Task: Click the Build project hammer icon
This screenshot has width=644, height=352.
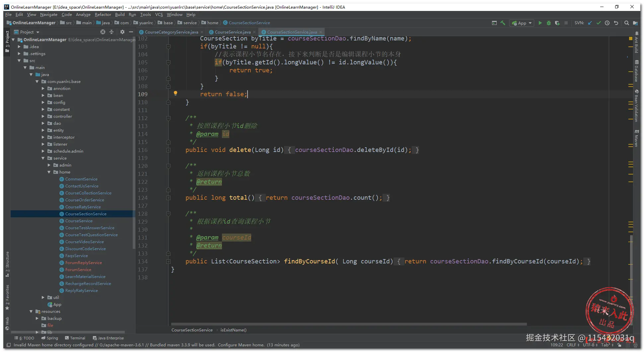Action: (503, 23)
